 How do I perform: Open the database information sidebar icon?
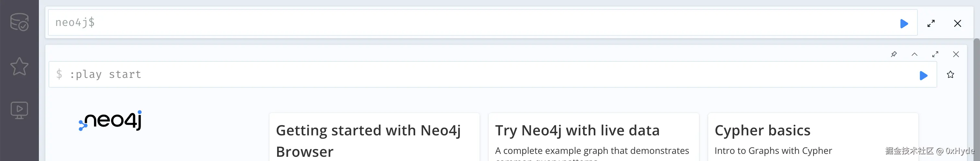[19, 22]
